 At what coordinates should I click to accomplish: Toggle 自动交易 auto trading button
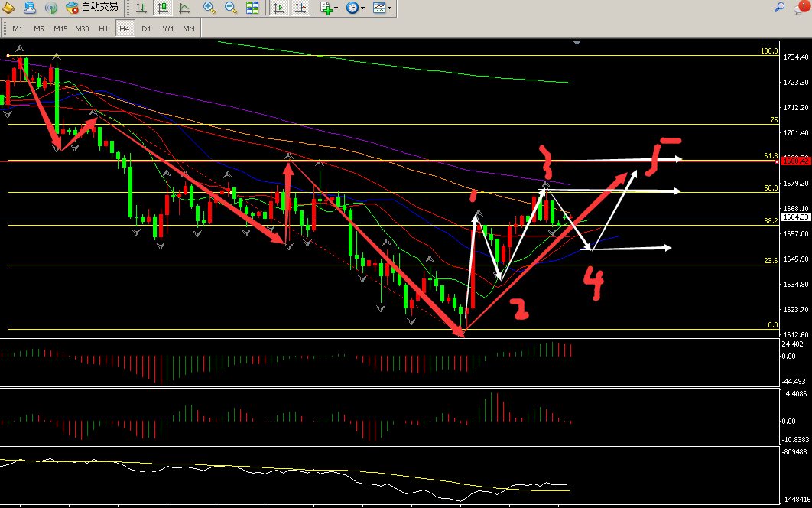[93, 8]
